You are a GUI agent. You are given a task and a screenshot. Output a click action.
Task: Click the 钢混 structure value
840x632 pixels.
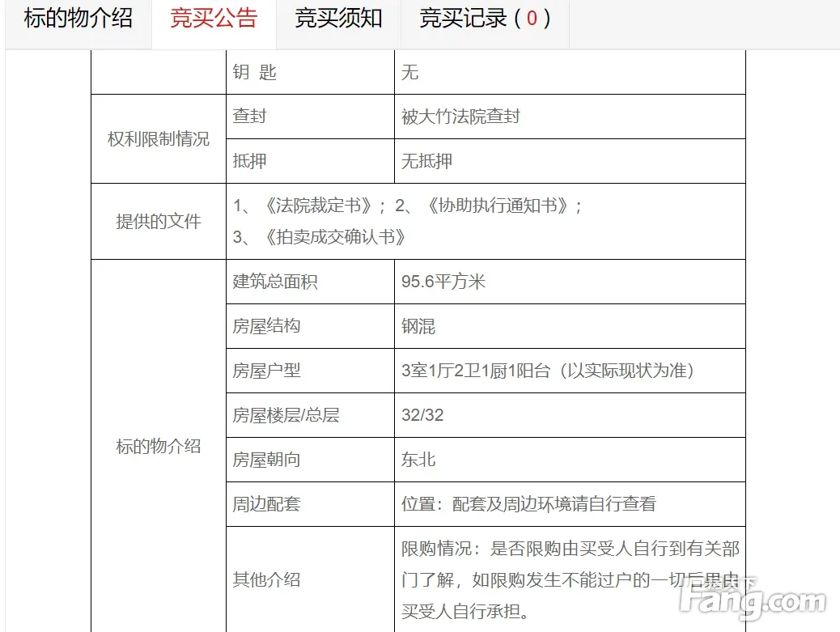point(418,326)
